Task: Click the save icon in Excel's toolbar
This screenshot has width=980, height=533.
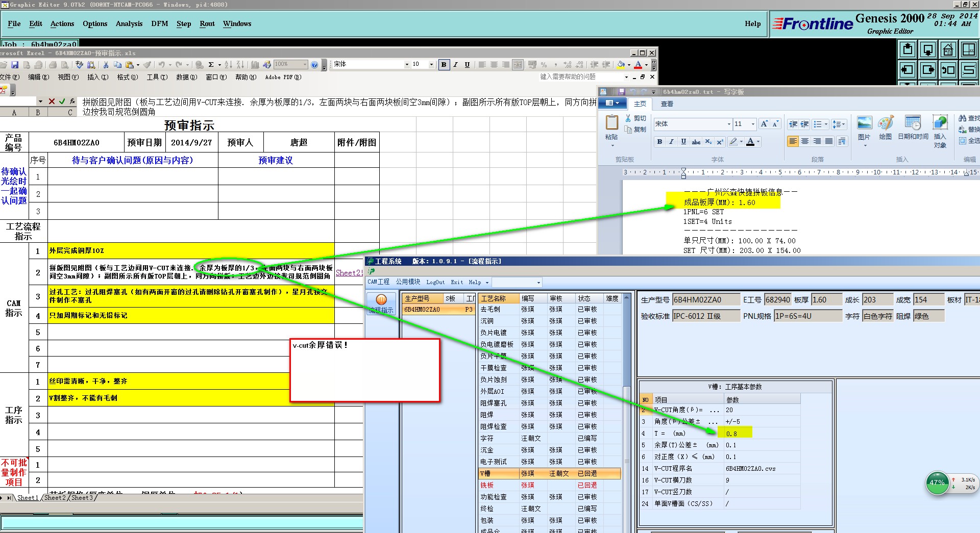Action: click(x=15, y=65)
